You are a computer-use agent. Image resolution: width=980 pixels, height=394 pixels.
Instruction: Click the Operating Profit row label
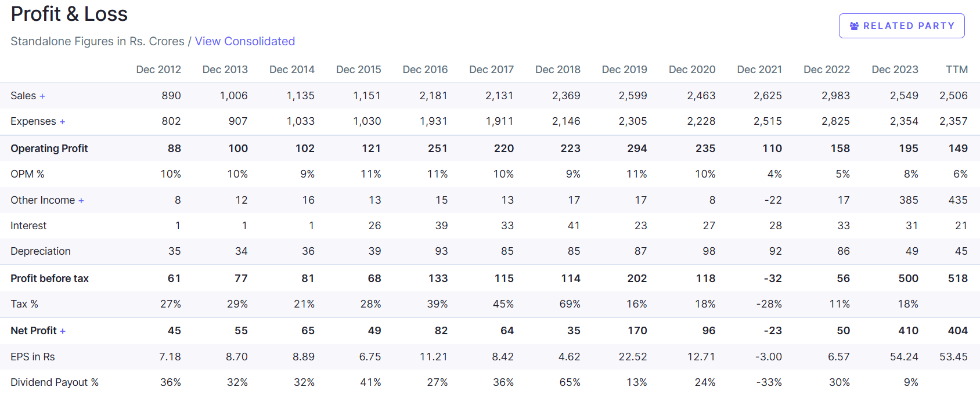pos(49,149)
